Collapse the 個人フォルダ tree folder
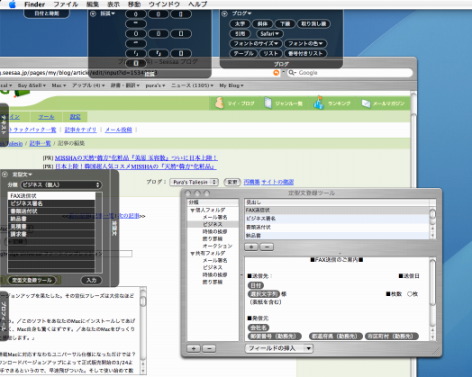 point(193,210)
